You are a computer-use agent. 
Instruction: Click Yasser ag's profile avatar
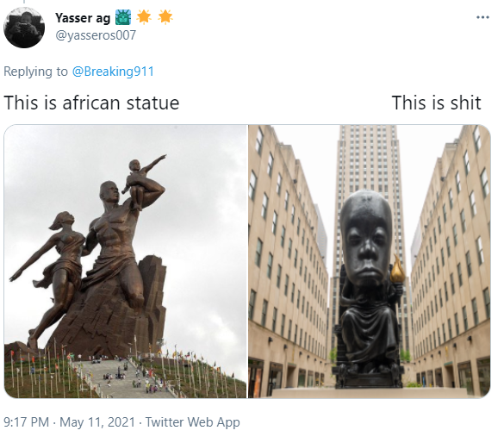click(x=24, y=28)
